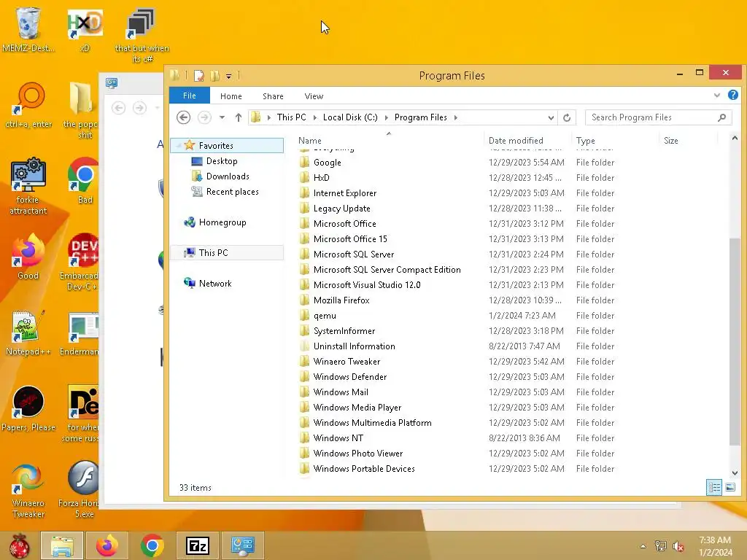Open the MEMZ-Dest Recycle Bin desktop icon

pos(28,29)
